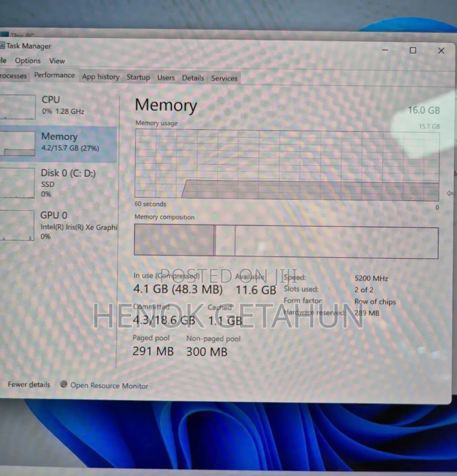457x476 pixels.
Task: Select the GPU 0 mini graph thumbnail
Action: [17, 225]
